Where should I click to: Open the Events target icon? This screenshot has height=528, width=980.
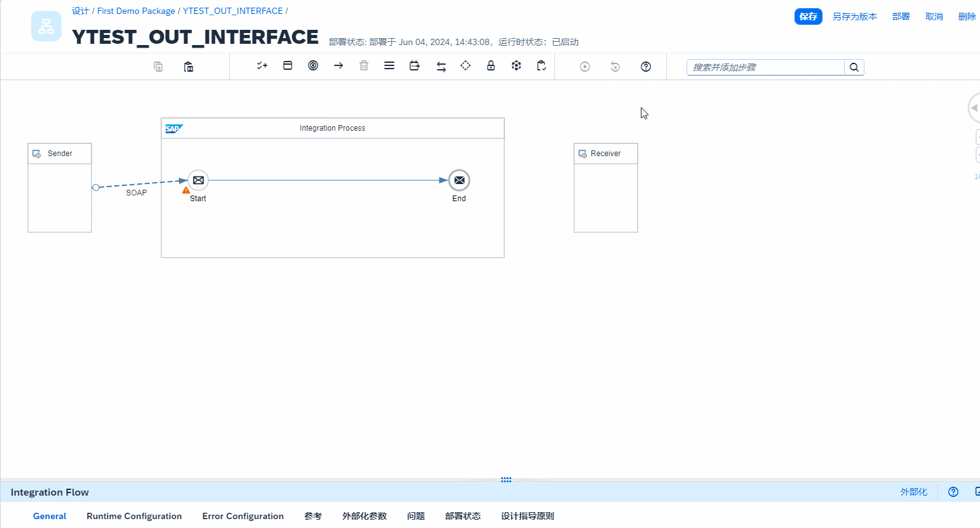coord(313,66)
